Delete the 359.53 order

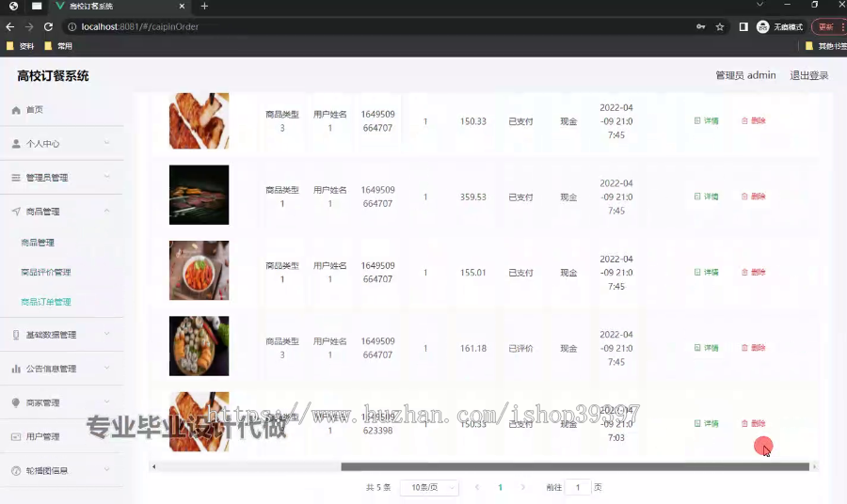[754, 197]
